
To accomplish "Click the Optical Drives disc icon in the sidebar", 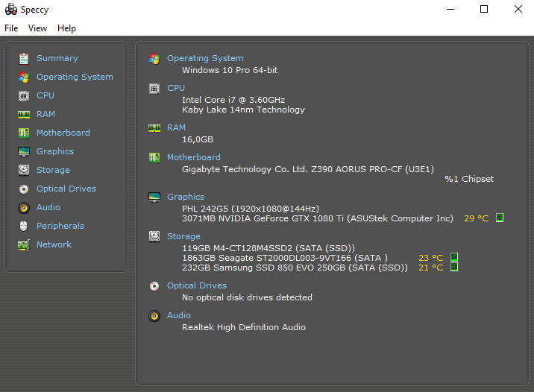I will 23,189.
